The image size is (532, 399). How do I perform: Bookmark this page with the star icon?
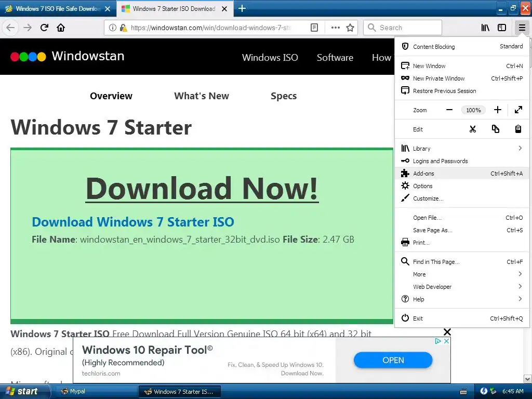click(350, 28)
